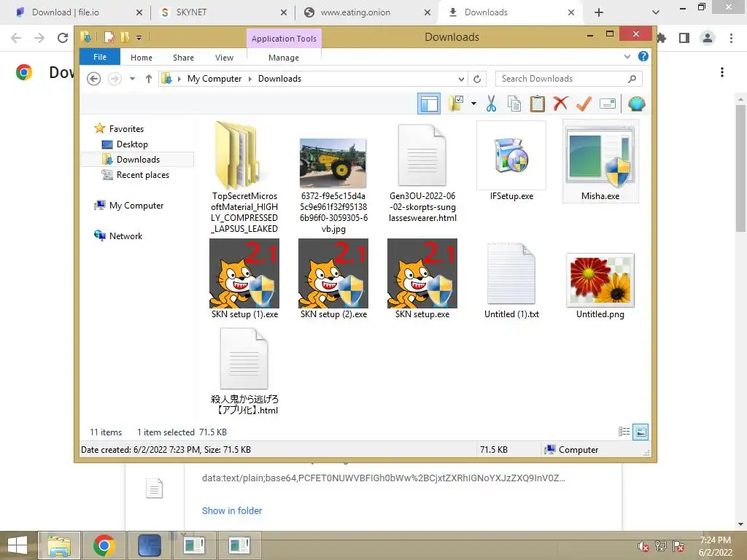Click the Rename icon in the toolbar

click(608, 104)
